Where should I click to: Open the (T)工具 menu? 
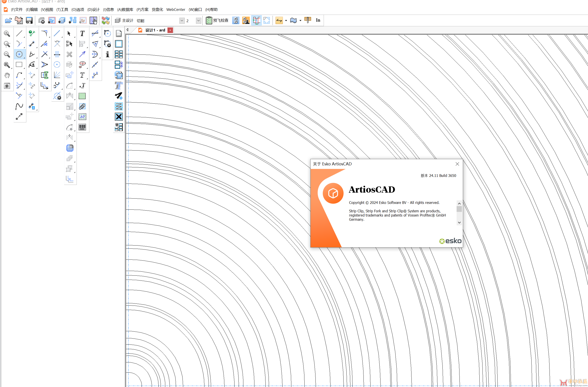click(x=62, y=10)
